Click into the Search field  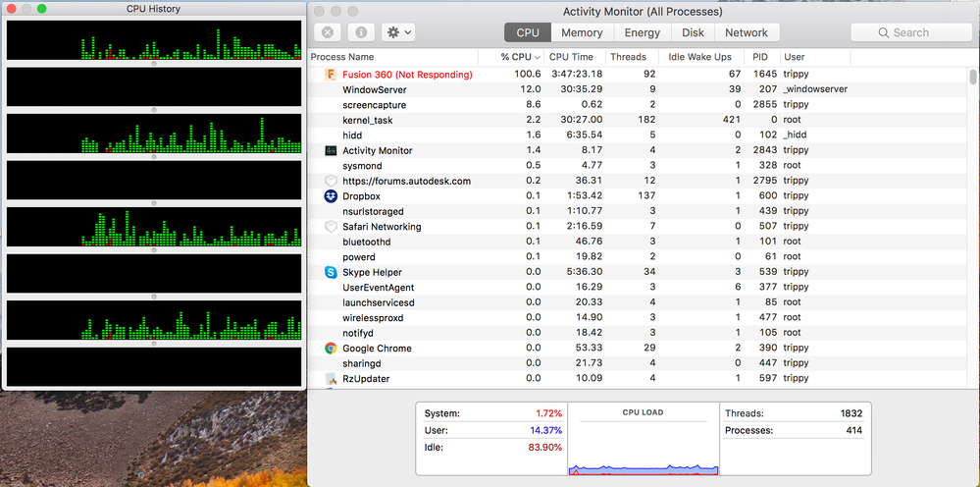click(911, 32)
